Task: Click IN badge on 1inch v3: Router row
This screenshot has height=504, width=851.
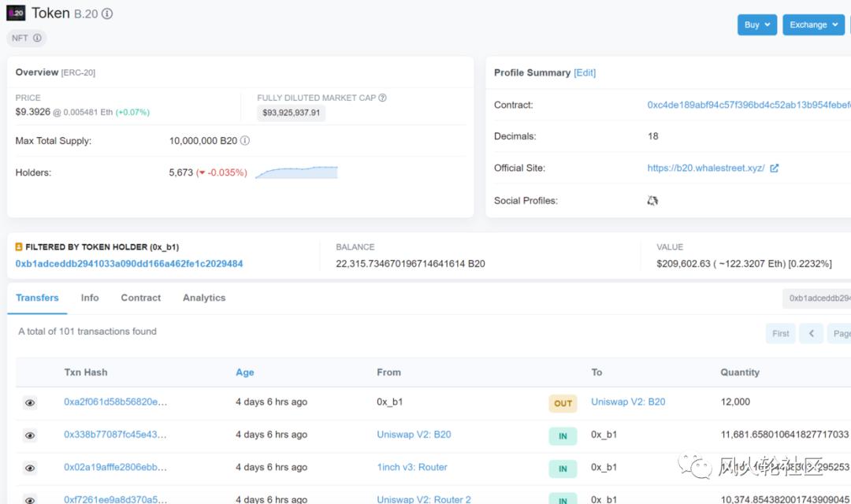Action: [x=563, y=469]
